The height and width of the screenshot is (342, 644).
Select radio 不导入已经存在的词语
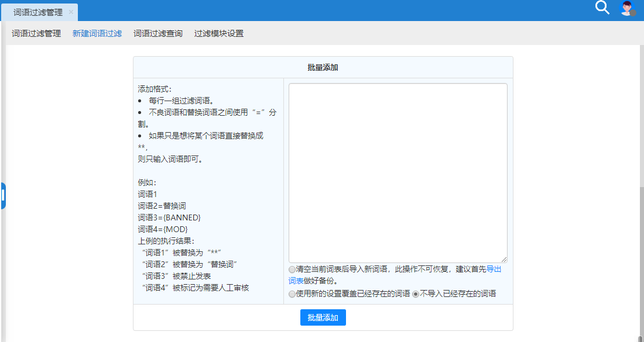tap(416, 294)
